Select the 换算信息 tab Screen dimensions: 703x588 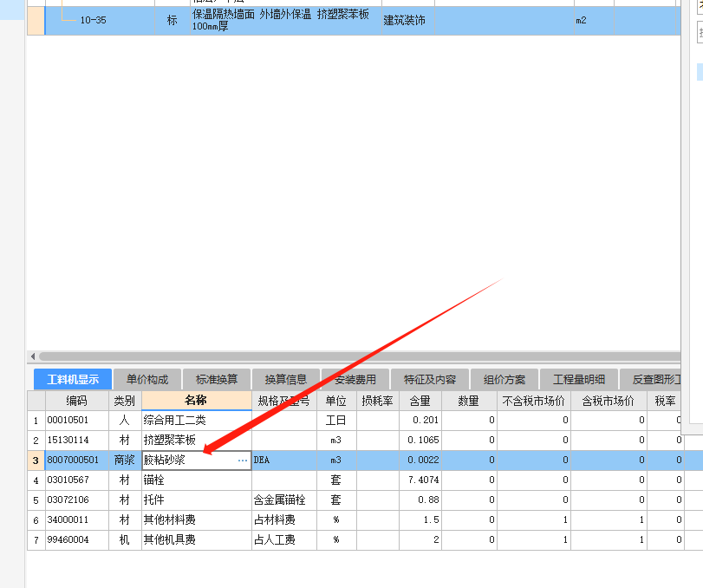(285, 380)
